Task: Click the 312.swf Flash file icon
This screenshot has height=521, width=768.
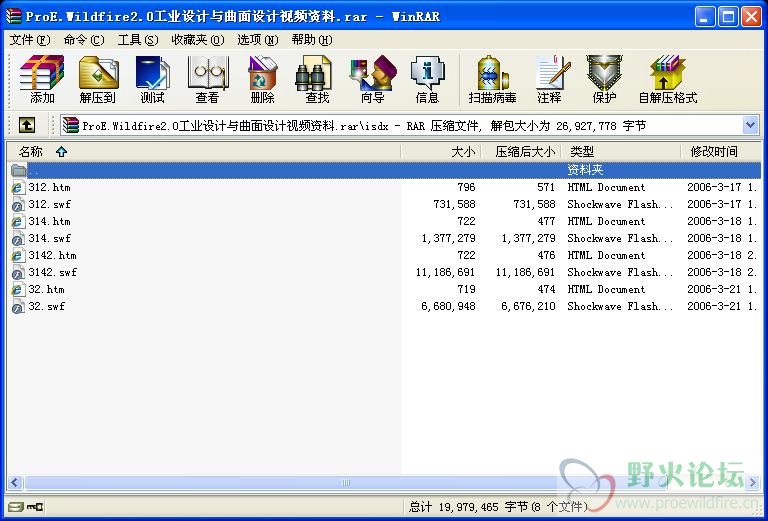Action: click(18, 205)
